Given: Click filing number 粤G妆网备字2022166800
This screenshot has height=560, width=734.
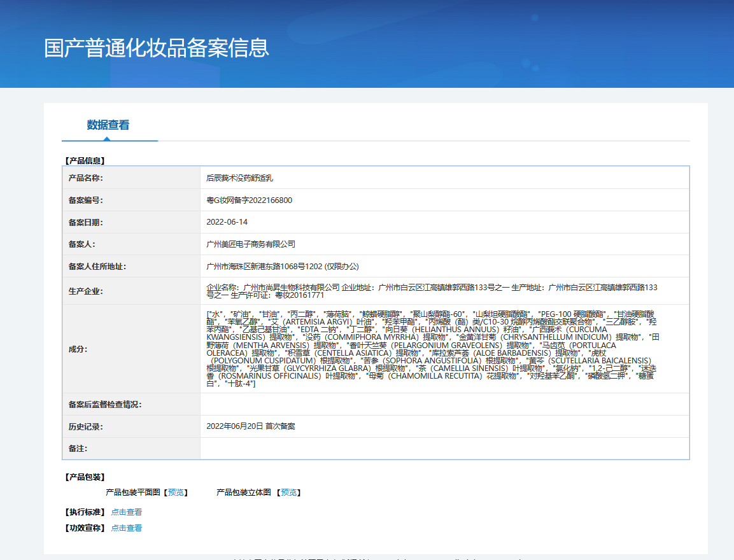Looking at the screenshot, I should click(x=250, y=200).
